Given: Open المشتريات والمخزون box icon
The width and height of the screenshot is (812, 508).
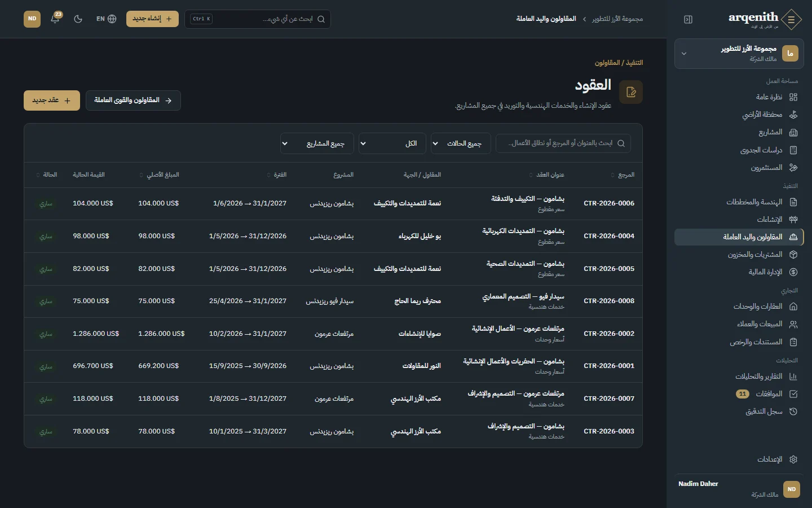Looking at the screenshot, I should [793, 255].
